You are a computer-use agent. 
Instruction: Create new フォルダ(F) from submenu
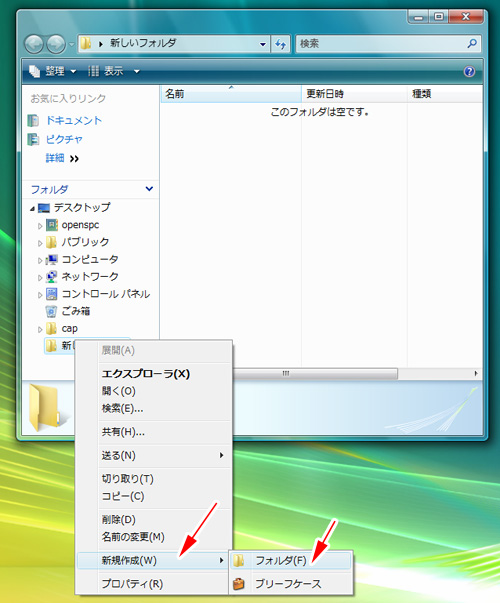click(291, 560)
